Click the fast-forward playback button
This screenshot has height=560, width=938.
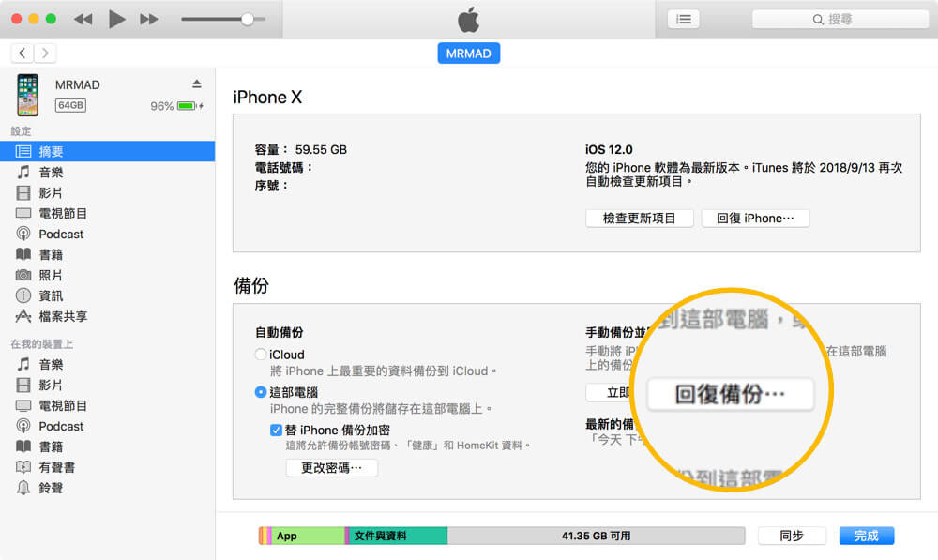(149, 19)
